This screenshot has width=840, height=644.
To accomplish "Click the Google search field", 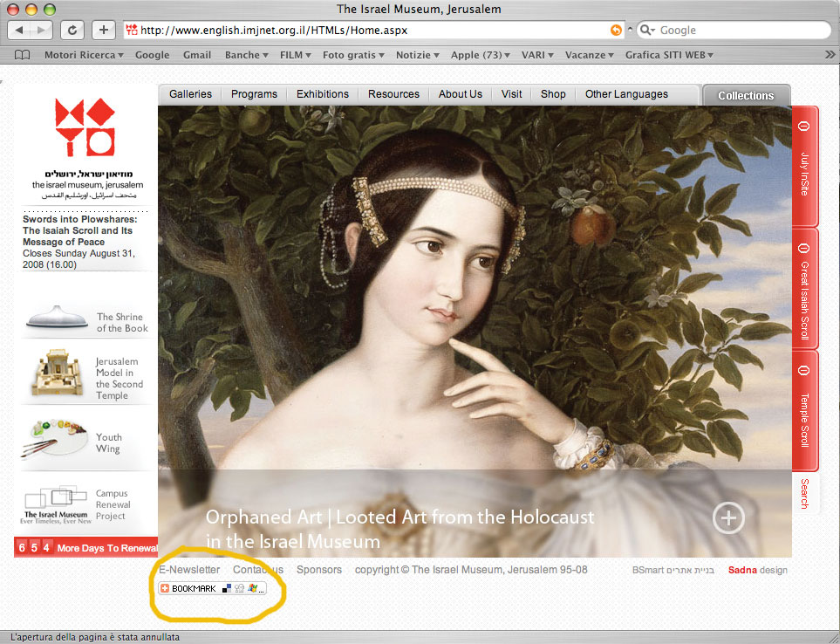I will click(734, 30).
